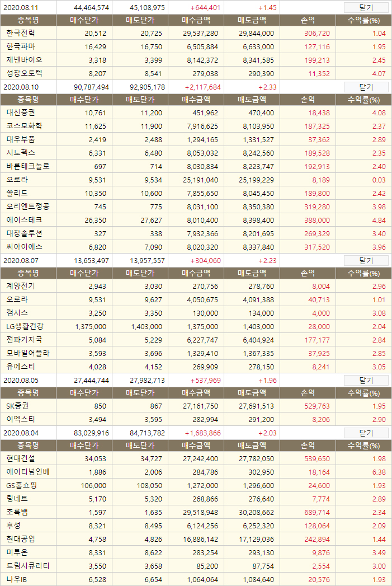Click stock name 성창오토텍
The height and width of the screenshot is (586, 392).
pyautogui.click(x=24, y=74)
